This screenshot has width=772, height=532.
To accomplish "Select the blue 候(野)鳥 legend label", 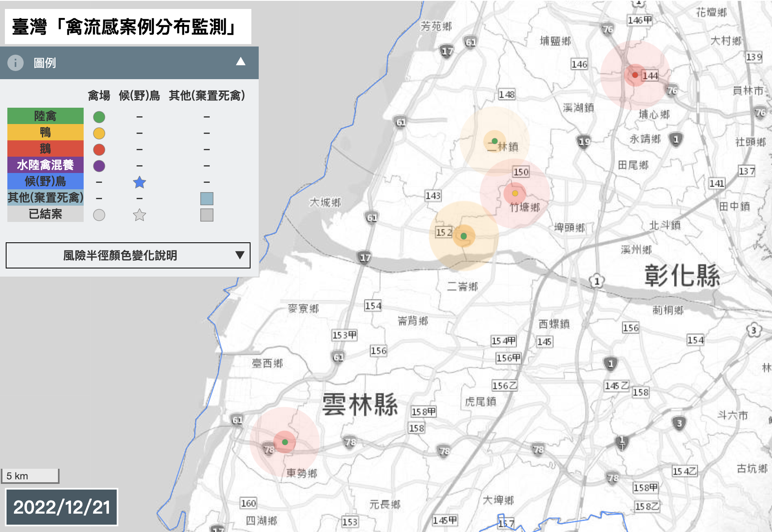I will pyautogui.click(x=45, y=181).
